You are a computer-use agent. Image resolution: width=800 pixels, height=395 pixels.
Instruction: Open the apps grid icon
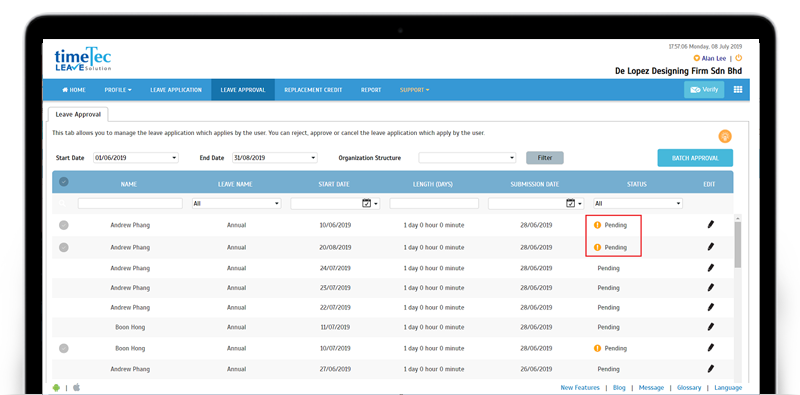point(738,89)
